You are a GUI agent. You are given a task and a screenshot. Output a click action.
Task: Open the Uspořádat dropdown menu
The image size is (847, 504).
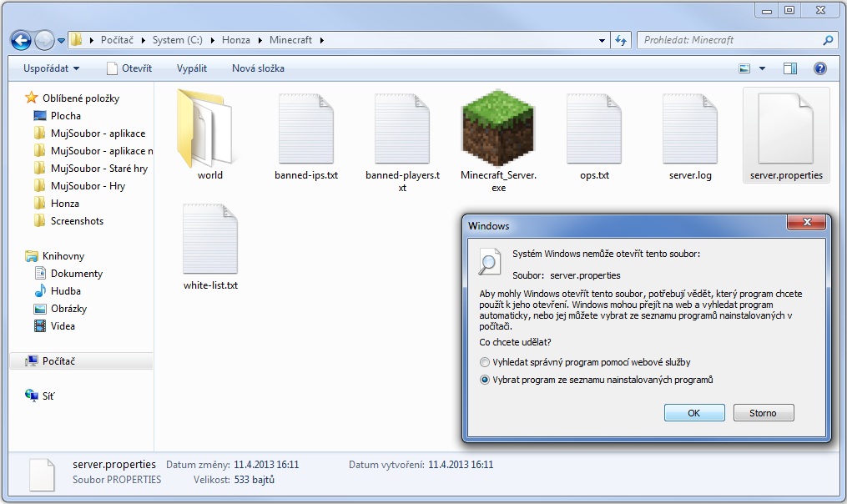(50, 68)
